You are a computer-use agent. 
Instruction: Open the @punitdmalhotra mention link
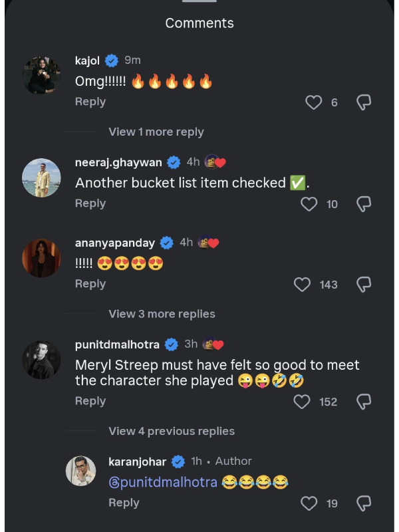163,482
